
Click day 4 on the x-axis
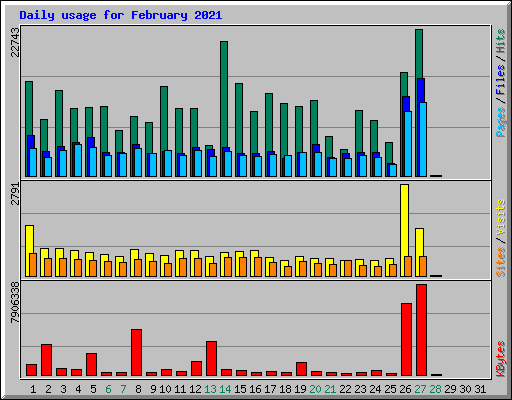click(x=78, y=389)
